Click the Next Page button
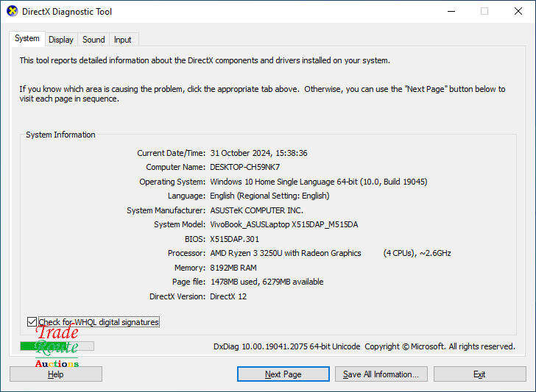 (283, 374)
